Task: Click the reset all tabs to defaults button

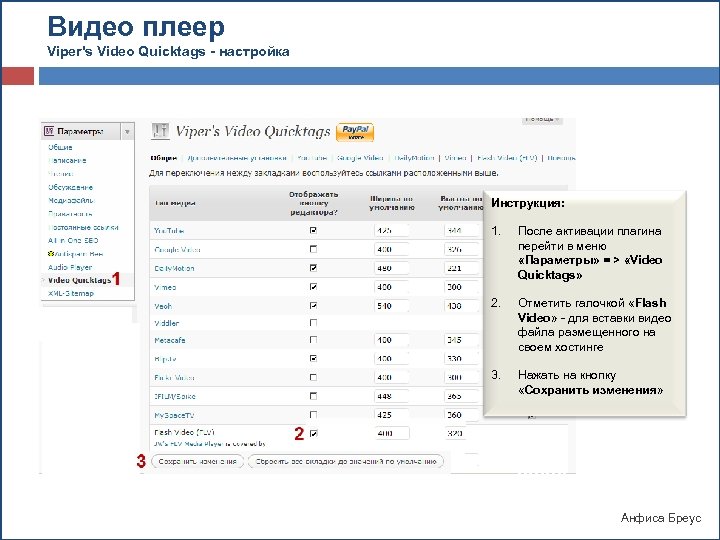Action: 346,461
